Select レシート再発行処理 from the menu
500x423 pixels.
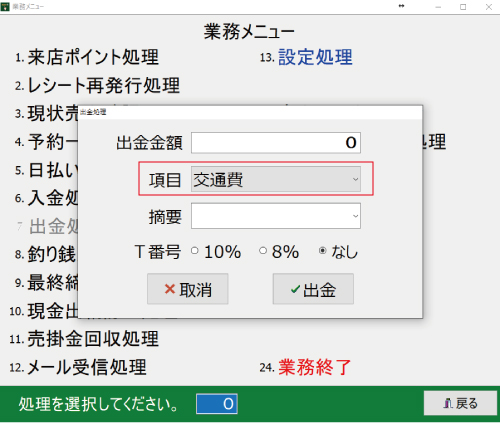(104, 85)
